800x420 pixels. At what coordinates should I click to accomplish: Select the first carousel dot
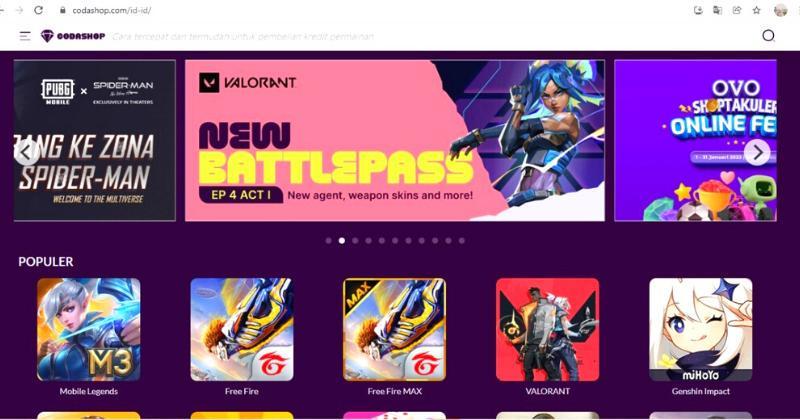click(329, 240)
